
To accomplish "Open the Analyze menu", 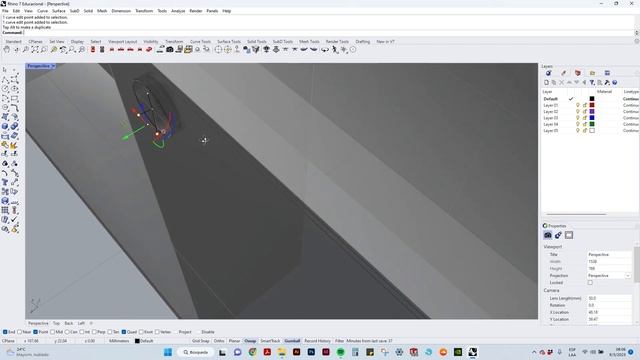I will click(x=178, y=11).
